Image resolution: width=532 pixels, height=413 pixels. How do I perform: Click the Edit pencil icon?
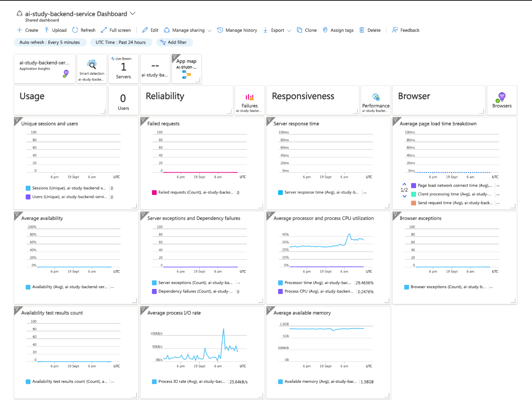coord(145,30)
